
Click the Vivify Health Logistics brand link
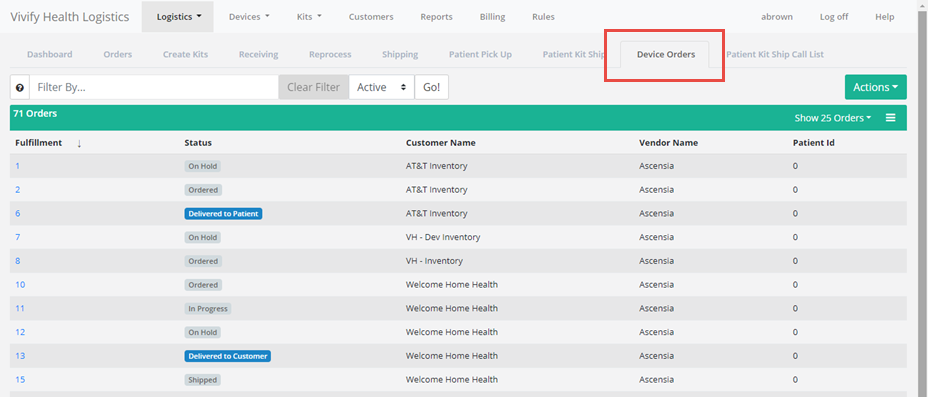click(x=70, y=17)
